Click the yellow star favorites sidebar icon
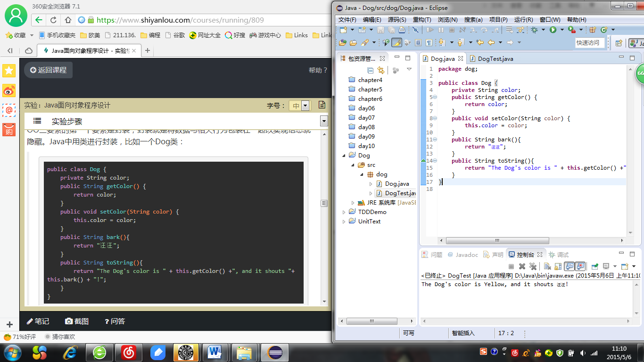This screenshot has height=362, width=644. coord(9,71)
